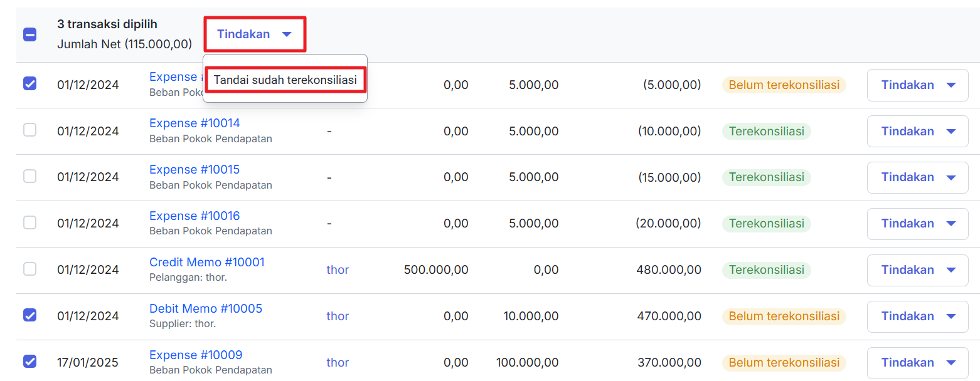
Task: Untick the Expense #10009 checkbox
Action: coord(29,362)
